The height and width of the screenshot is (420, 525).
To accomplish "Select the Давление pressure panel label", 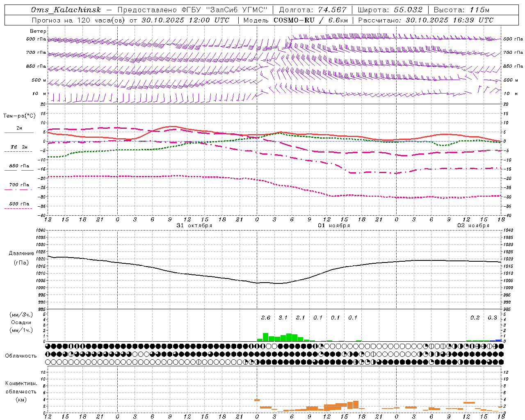I will point(21,253).
